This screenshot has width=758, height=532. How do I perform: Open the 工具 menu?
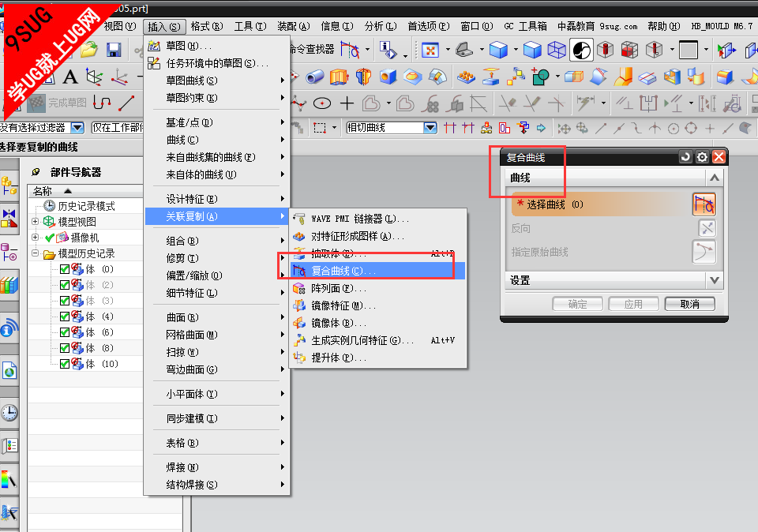click(x=250, y=27)
